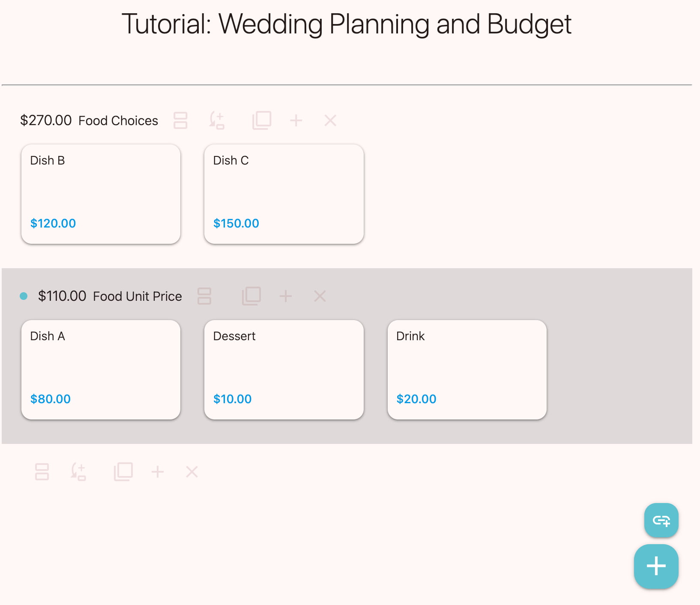Delete the Food Choices section
Image resolution: width=700 pixels, height=605 pixels.
330,120
